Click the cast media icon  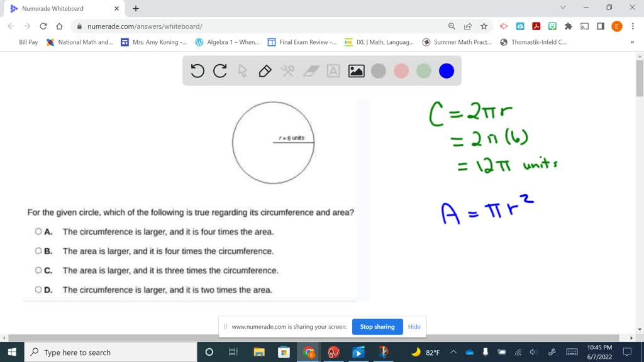(x=584, y=26)
